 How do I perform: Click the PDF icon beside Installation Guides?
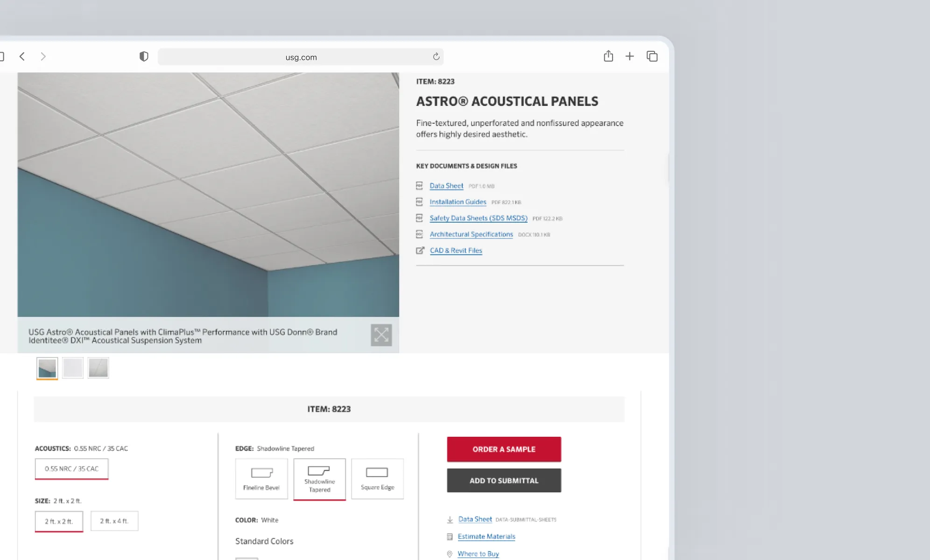click(419, 202)
